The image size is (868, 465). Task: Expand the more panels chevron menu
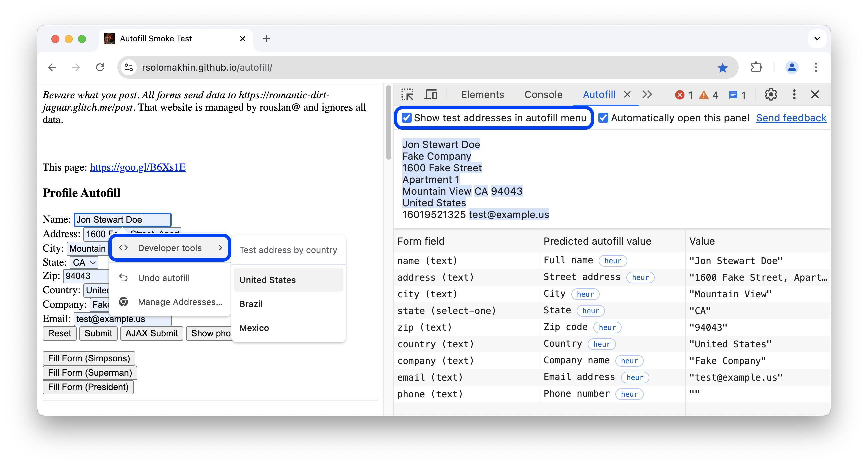click(x=647, y=95)
